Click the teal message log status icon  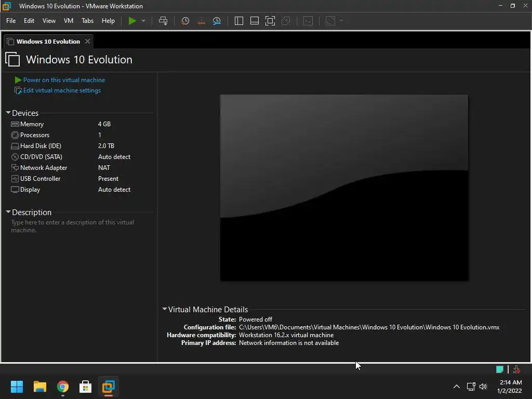tap(500, 369)
